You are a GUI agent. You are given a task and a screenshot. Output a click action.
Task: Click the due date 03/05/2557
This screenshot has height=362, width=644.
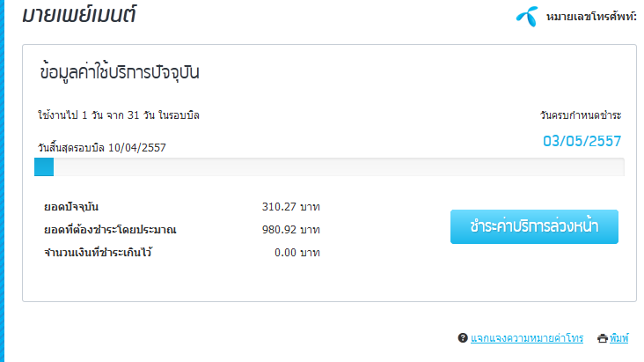click(x=582, y=141)
